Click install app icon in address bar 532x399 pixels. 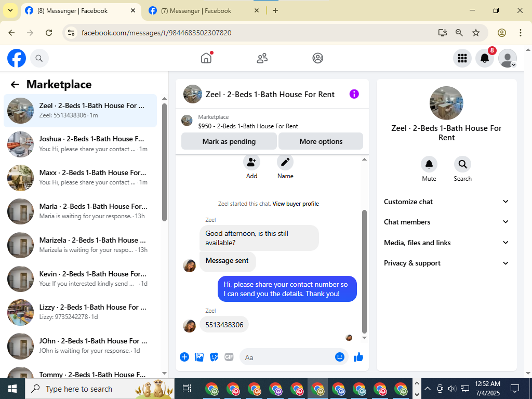tap(443, 33)
